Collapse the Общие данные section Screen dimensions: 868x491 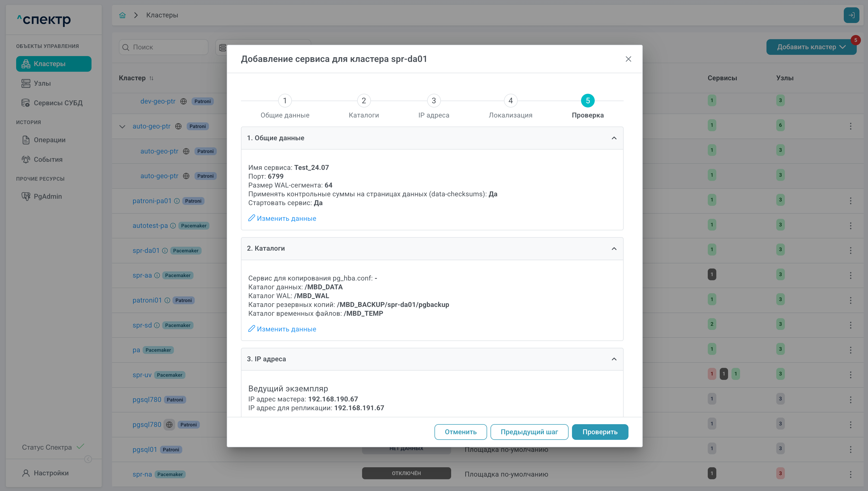click(614, 138)
